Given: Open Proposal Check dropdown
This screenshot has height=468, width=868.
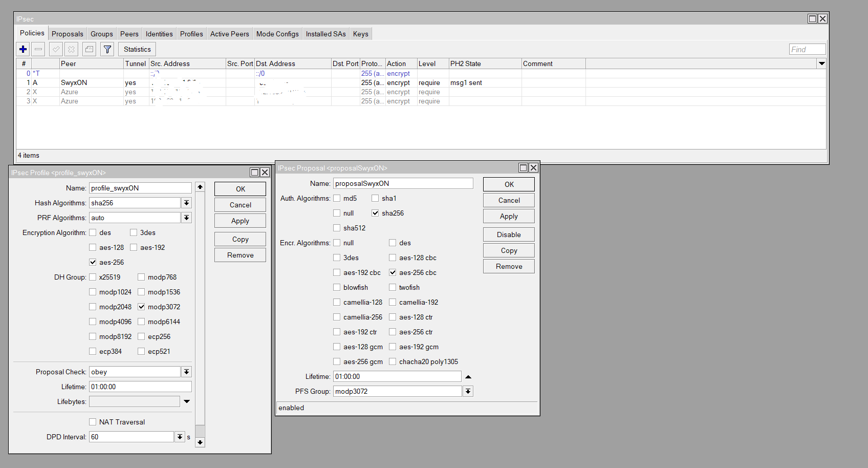Looking at the screenshot, I should pos(187,372).
